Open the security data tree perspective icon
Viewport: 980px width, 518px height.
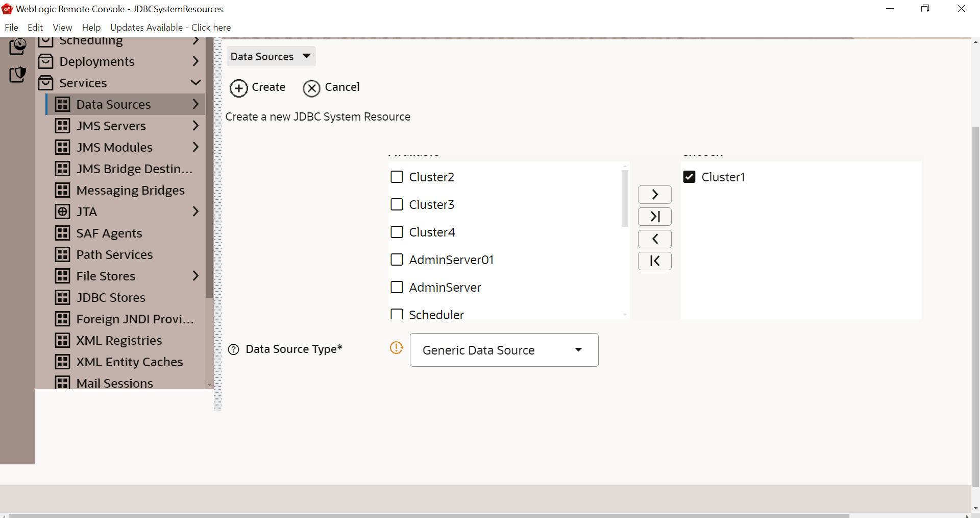click(18, 75)
